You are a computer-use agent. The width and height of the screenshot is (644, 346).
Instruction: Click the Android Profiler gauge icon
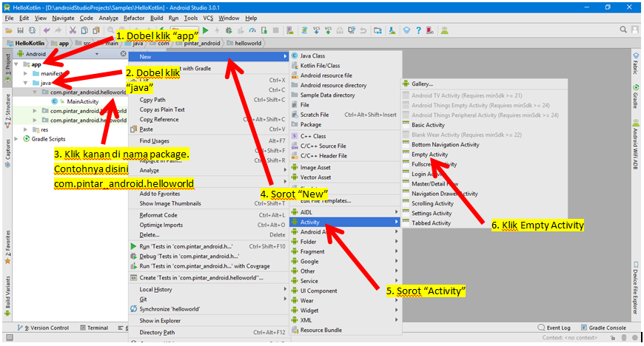pos(252,30)
